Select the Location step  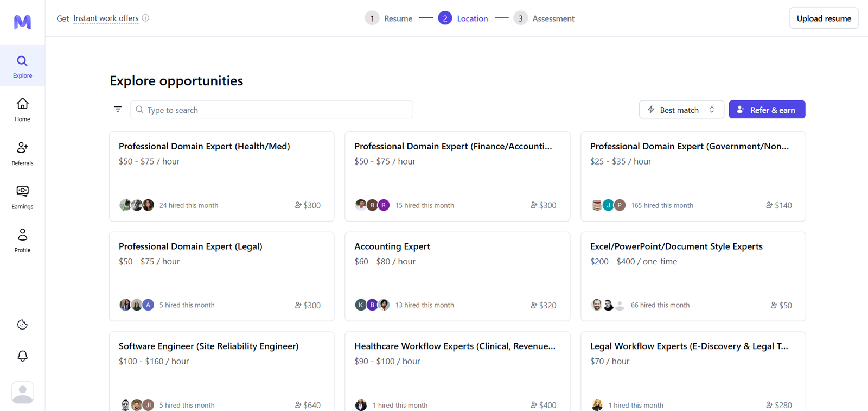[463, 18]
